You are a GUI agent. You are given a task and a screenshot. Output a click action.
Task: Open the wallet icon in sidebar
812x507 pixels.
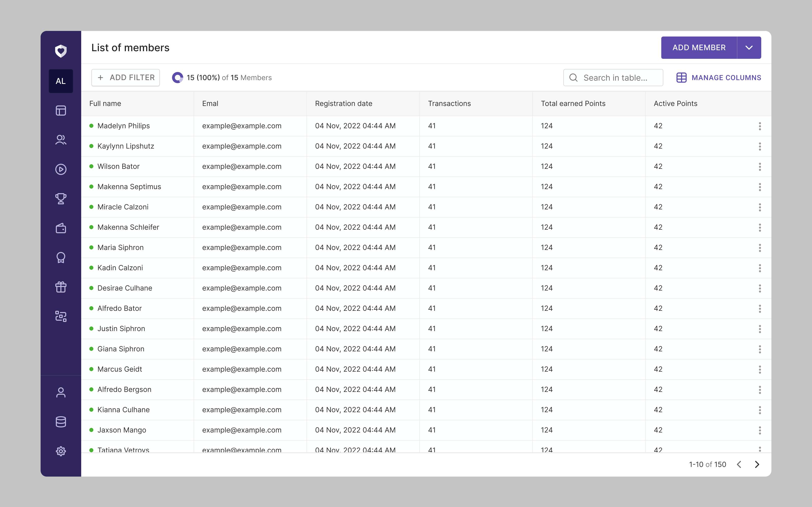61,228
